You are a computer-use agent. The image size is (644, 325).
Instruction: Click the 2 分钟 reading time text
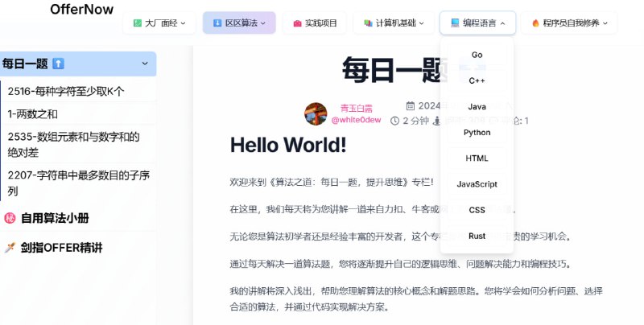pos(415,121)
